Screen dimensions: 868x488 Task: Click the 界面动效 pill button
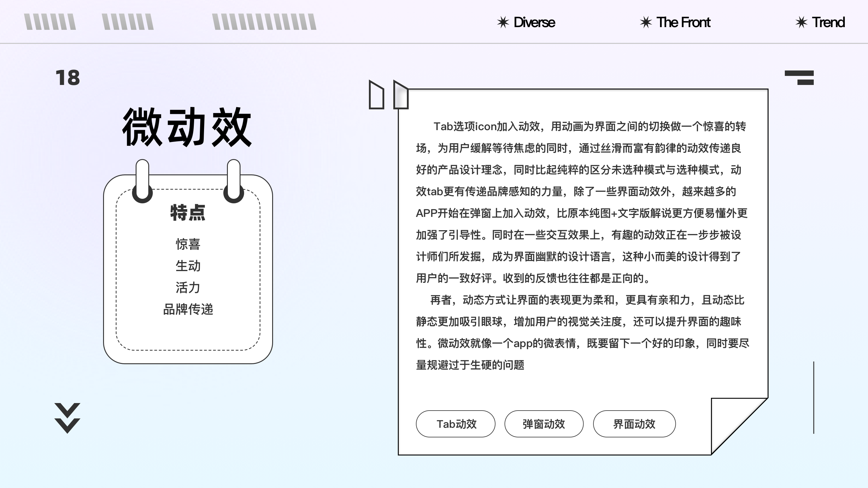tap(634, 424)
